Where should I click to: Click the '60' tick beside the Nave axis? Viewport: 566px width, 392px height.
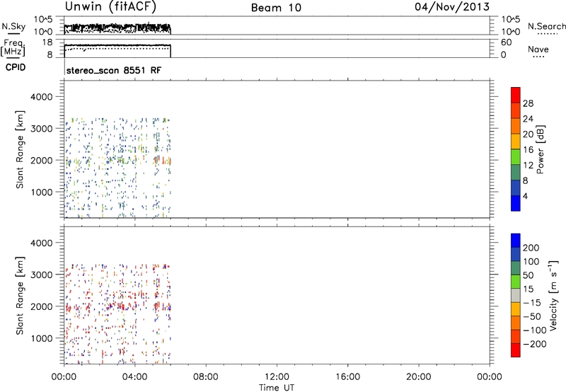pos(506,42)
